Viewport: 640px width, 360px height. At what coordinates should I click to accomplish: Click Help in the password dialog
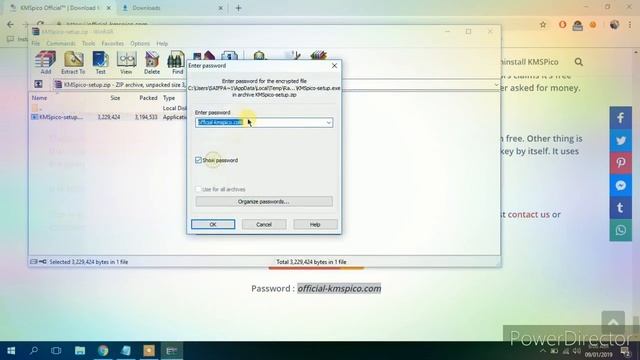(x=315, y=224)
